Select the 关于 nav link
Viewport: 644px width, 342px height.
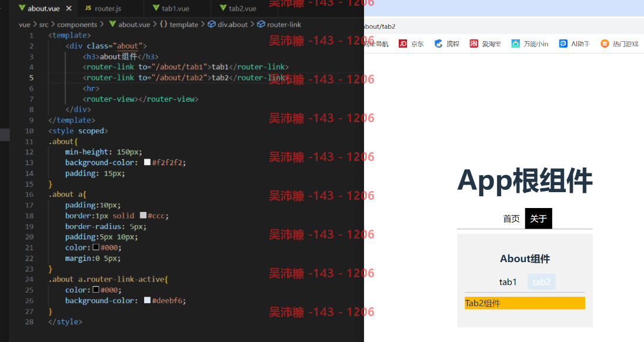click(539, 219)
